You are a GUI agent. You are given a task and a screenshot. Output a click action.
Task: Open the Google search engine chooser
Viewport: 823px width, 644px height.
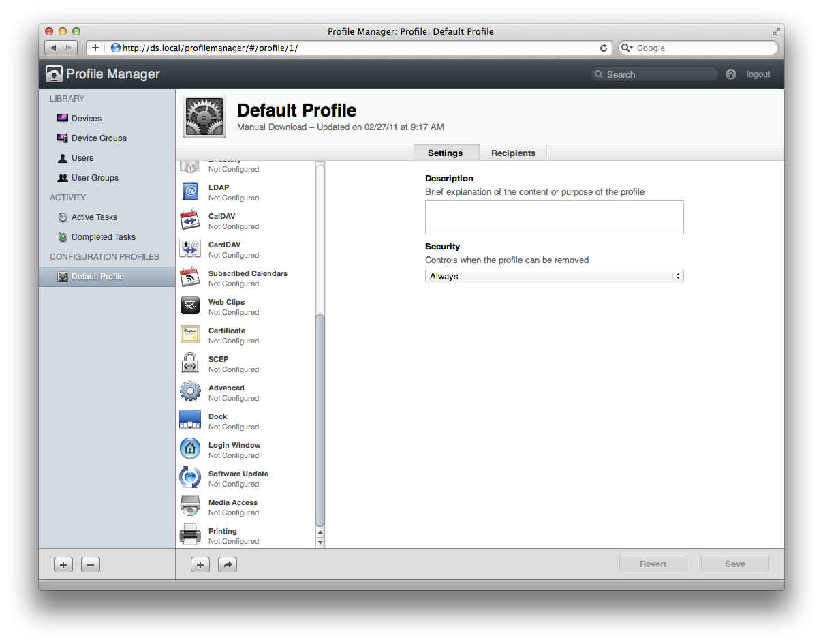click(627, 48)
